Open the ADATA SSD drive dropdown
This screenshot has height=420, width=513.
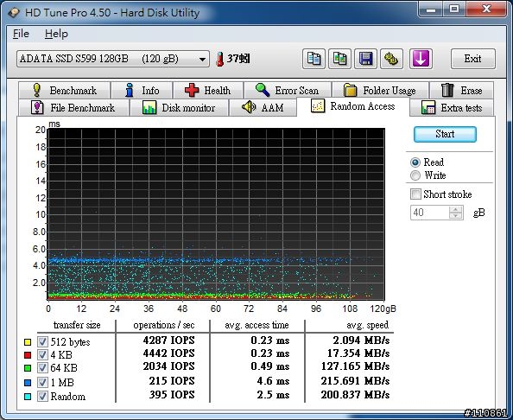pos(113,59)
